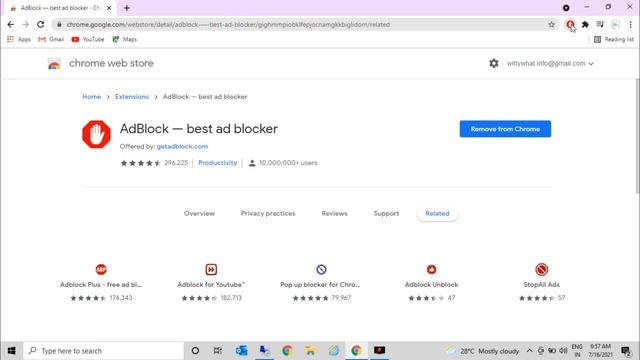640x360 pixels.
Task: Click the Chrome Web Store rainbow logo
Action: 54,64
